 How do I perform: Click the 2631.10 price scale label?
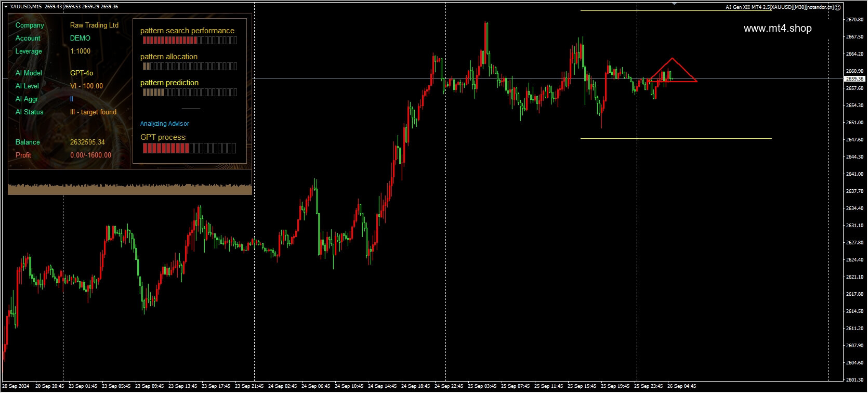pyautogui.click(x=854, y=225)
